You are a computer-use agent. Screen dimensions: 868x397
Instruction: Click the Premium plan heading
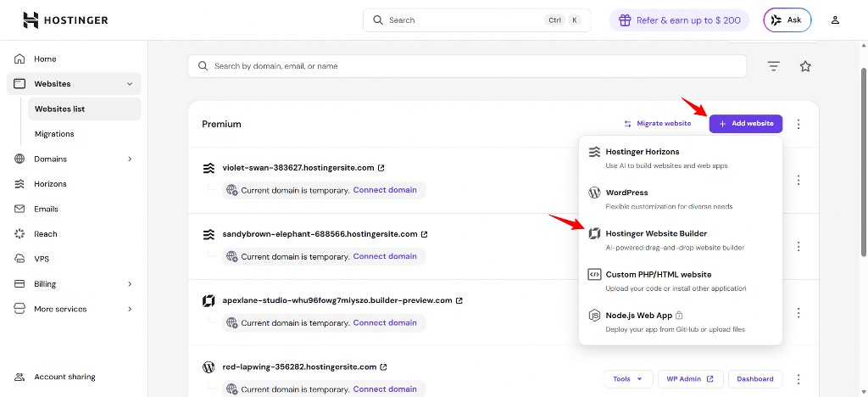click(221, 125)
